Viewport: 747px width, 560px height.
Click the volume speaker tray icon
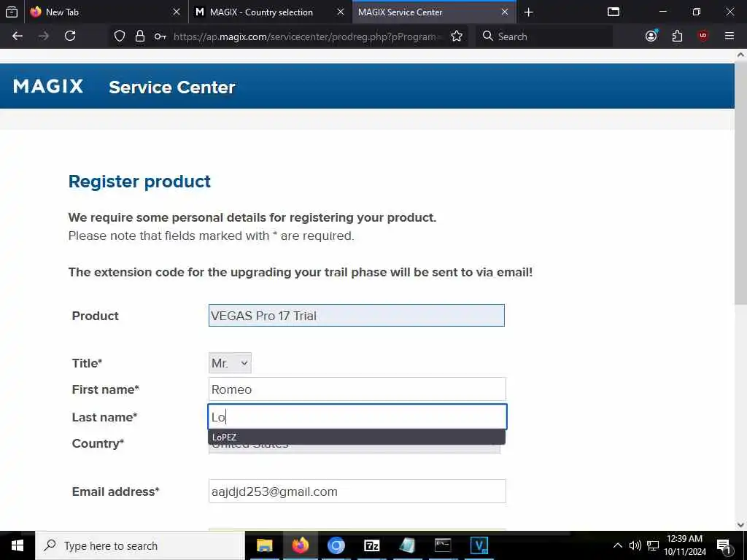635,545
